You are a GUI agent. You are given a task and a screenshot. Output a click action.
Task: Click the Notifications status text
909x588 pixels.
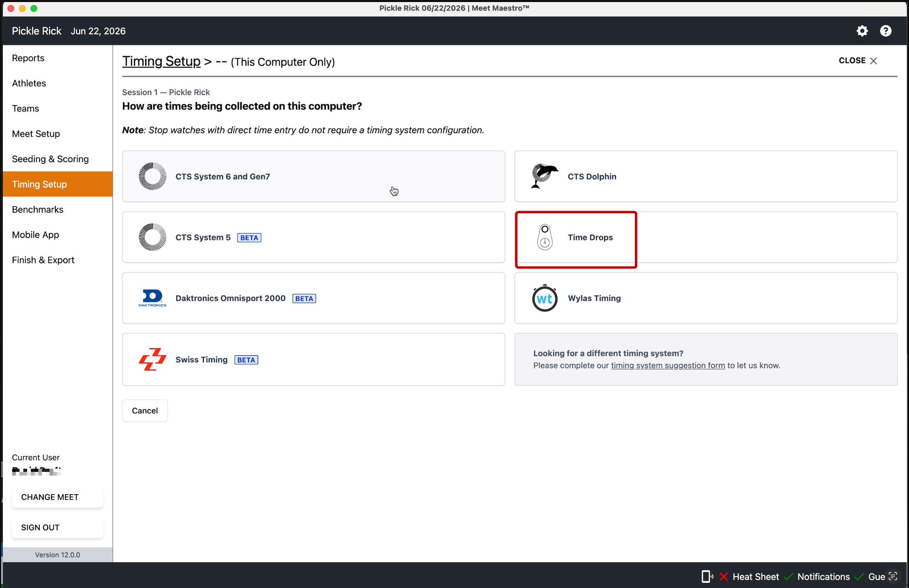(823, 577)
